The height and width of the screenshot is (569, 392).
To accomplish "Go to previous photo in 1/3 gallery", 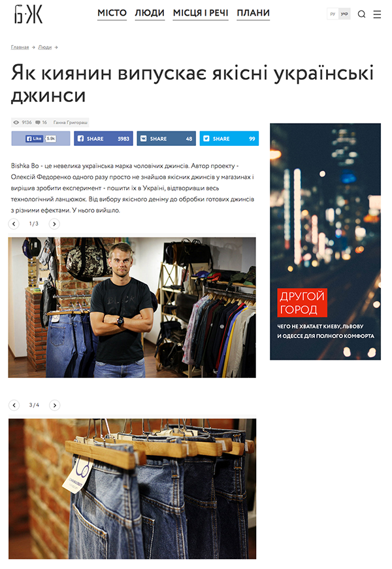I will click(14, 224).
